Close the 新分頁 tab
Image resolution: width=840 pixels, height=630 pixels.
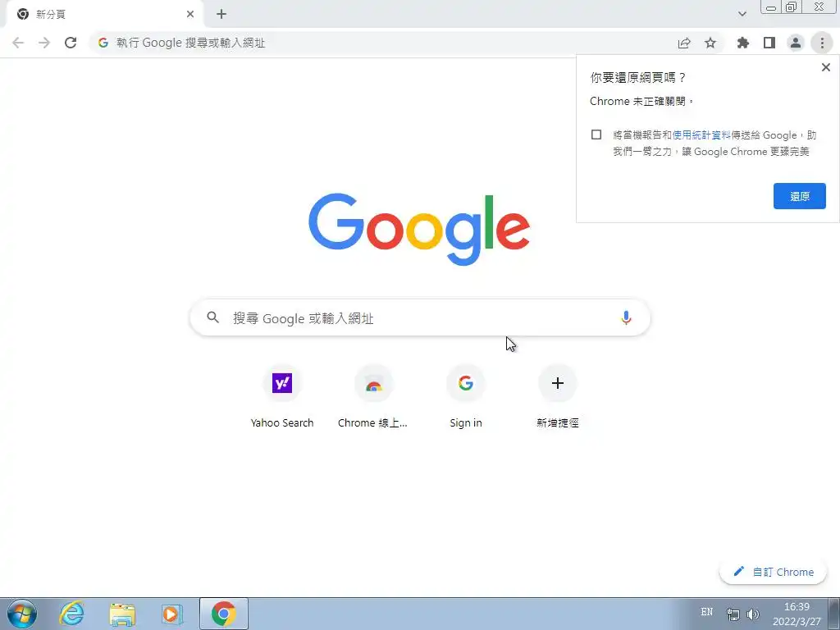click(190, 14)
